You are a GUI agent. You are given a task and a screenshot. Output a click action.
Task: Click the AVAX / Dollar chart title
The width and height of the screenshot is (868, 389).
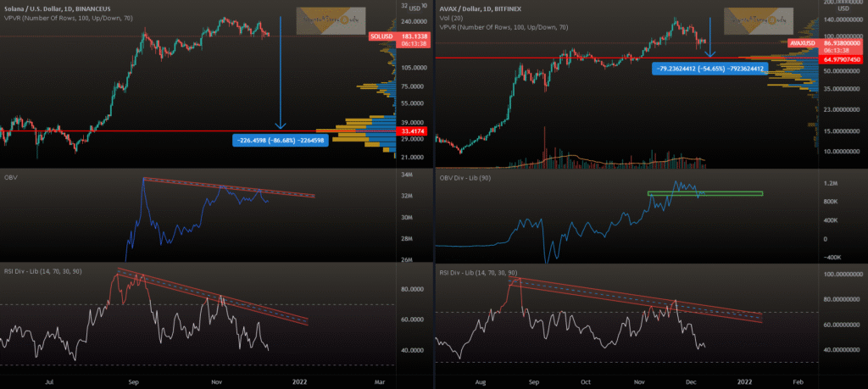point(478,5)
